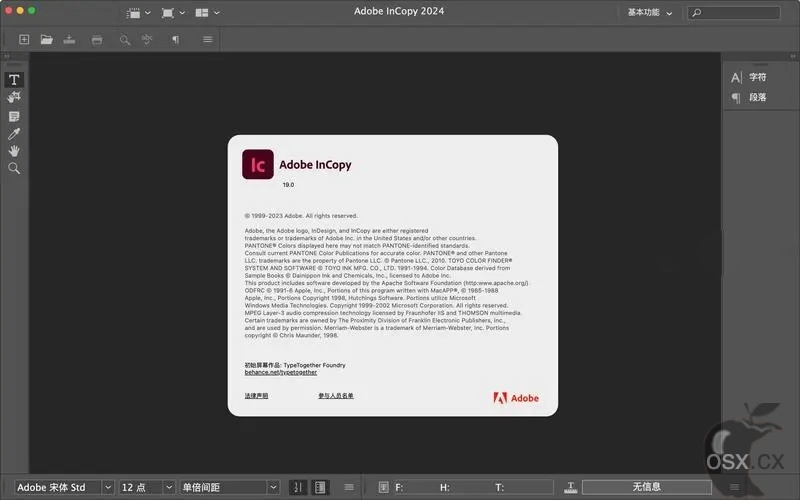The height and width of the screenshot is (500, 800).
Task: Click the view options icon in title bar
Action: 133,13
